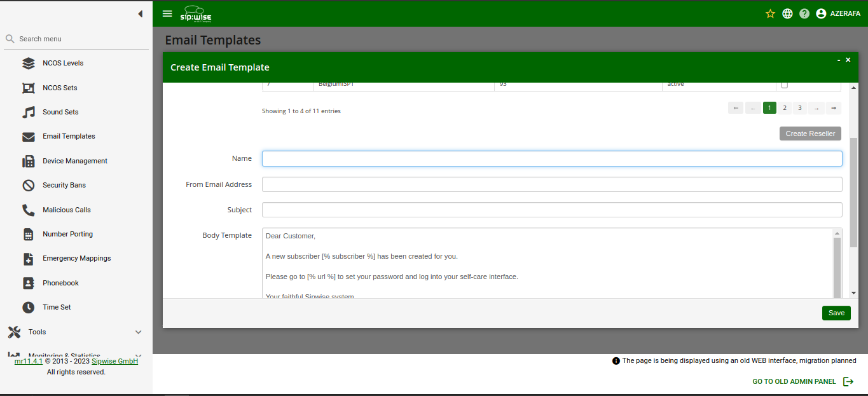Click the Malicious Calls phone icon
The width and height of the screenshot is (868, 396).
pyautogui.click(x=28, y=209)
